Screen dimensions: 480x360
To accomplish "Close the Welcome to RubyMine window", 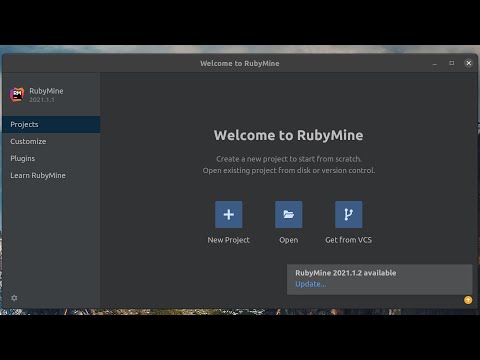I will tap(469, 63).
